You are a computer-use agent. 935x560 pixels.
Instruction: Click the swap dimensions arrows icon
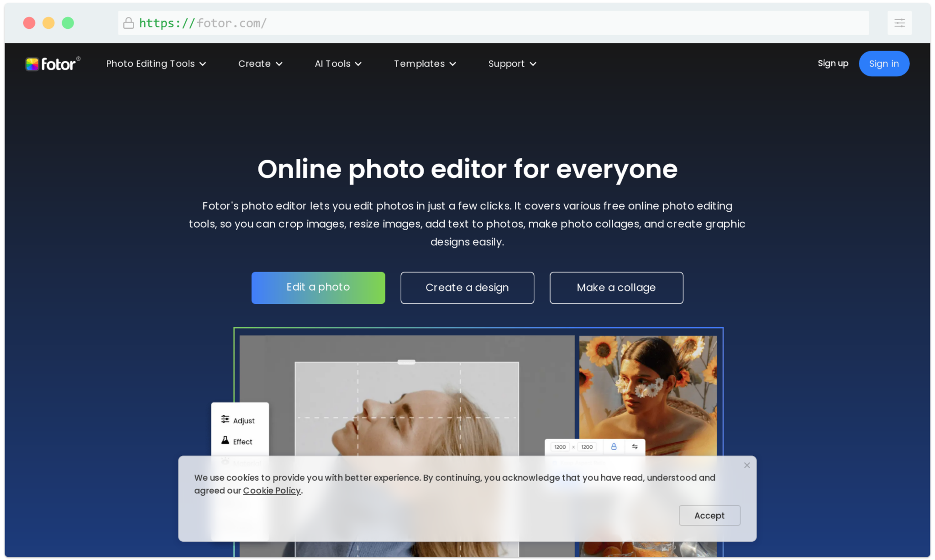tap(635, 446)
